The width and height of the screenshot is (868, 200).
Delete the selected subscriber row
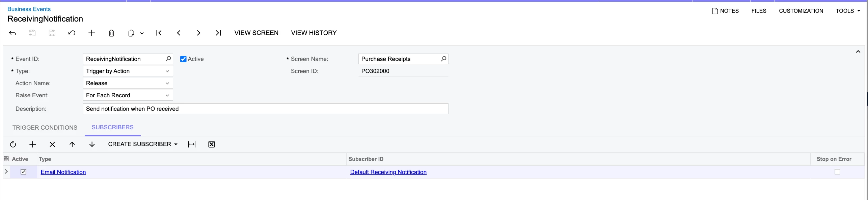coord(52,144)
